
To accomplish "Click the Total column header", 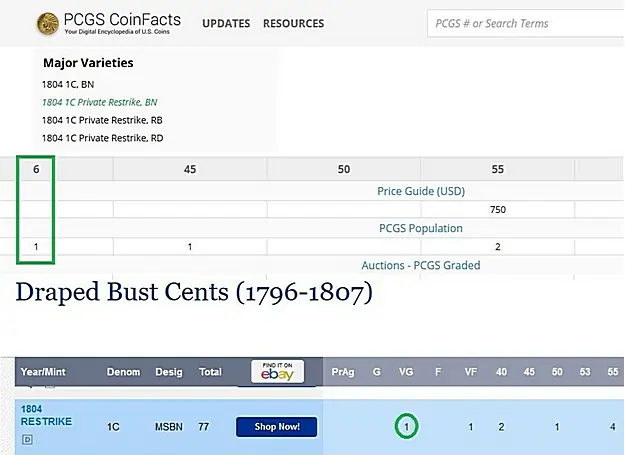I will click(210, 372).
